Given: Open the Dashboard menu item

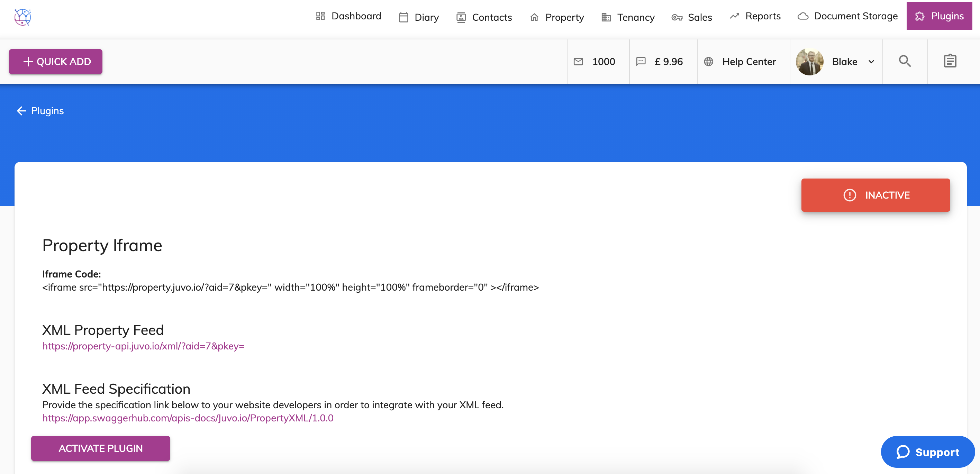Looking at the screenshot, I should click(348, 16).
